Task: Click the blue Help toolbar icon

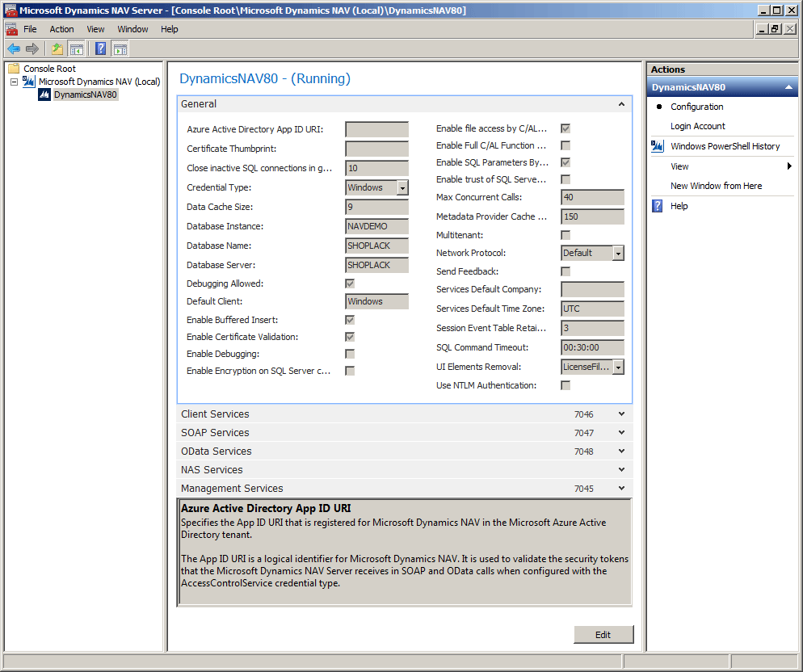Action: 101,48
